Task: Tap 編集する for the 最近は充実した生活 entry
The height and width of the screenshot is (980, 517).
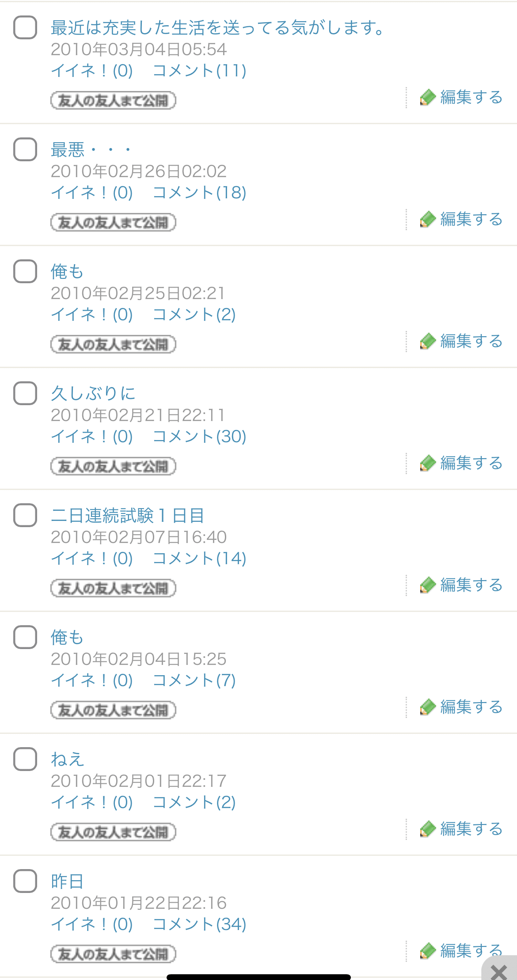Action: (x=470, y=97)
